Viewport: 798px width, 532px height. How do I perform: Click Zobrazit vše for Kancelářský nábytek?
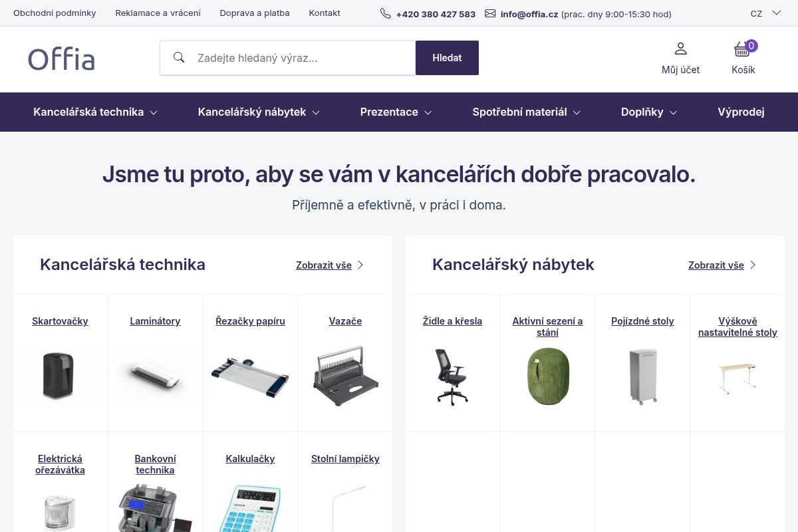tap(716, 265)
